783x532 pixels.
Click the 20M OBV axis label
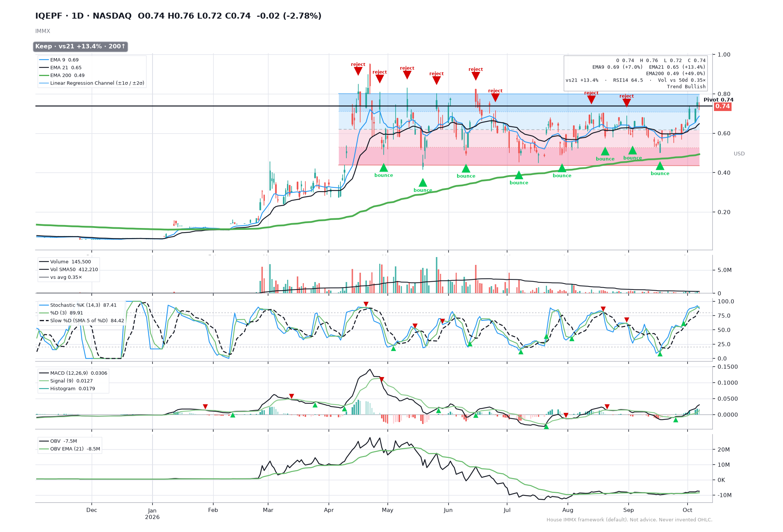click(724, 449)
